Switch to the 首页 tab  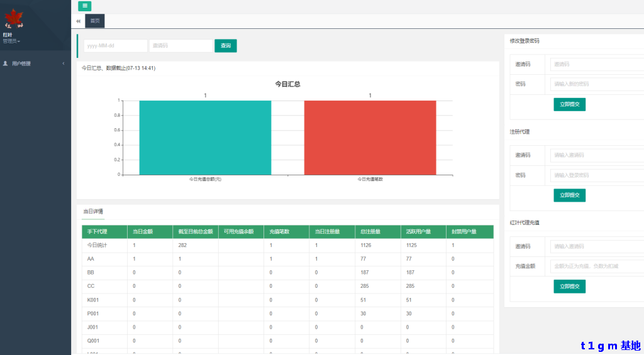95,21
